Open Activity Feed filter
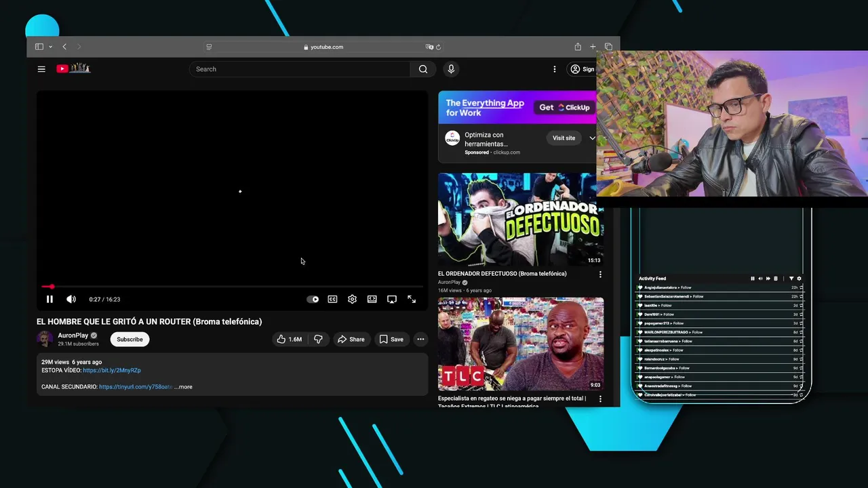The height and width of the screenshot is (488, 868). coord(791,279)
